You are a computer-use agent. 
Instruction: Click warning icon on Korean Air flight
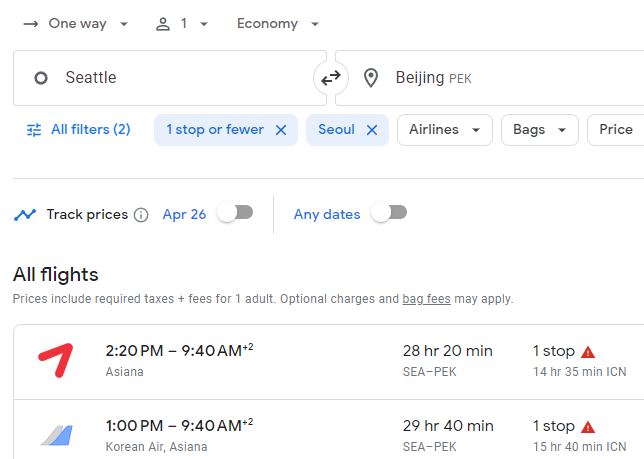click(588, 427)
